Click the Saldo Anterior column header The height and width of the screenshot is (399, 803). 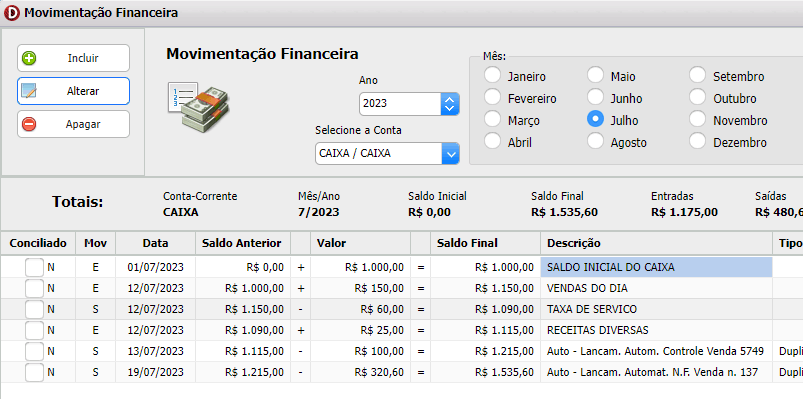[x=243, y=243]
